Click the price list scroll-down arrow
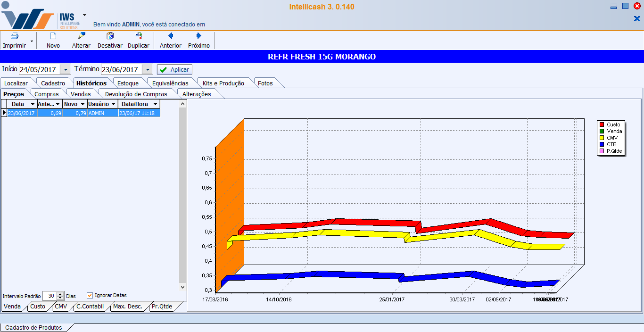This screenshot has width=644, height=332. coord(183,286)
